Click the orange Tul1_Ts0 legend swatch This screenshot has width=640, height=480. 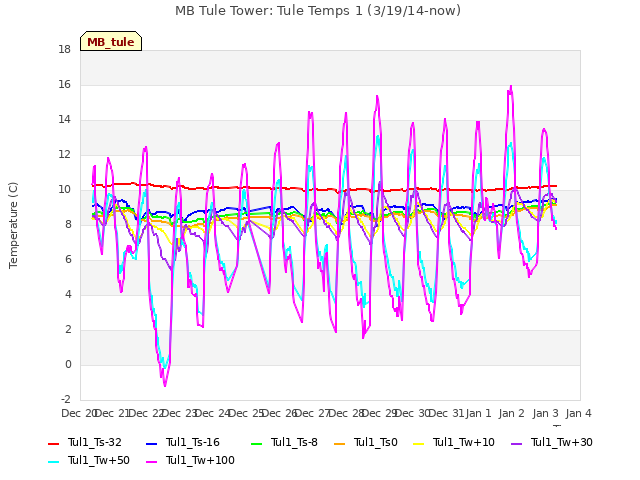pos(340,443)
